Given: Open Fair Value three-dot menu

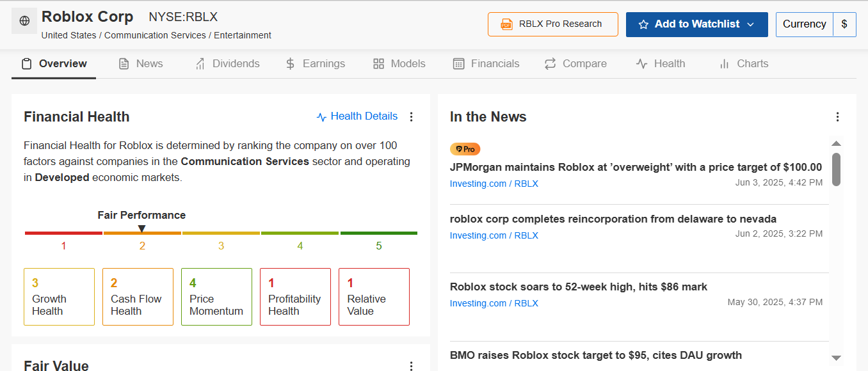Looking at the screenshot, I should click(x=412, y=366).
